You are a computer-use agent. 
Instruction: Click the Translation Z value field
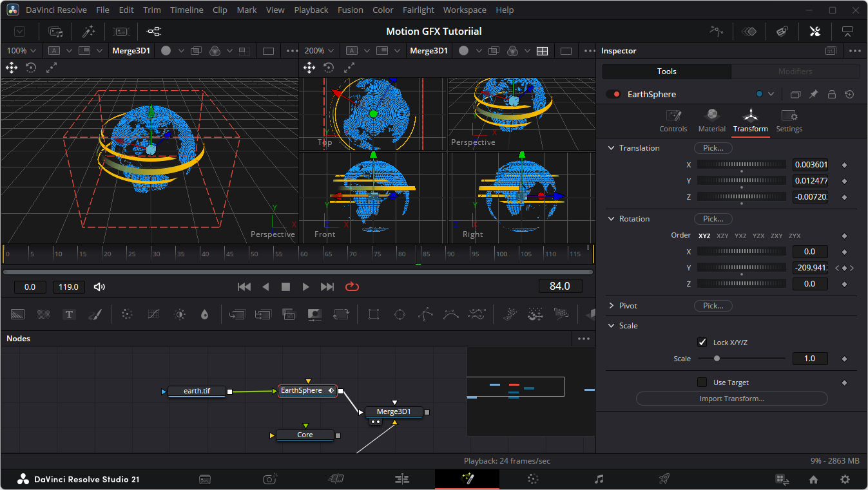[x=810, y=197]
